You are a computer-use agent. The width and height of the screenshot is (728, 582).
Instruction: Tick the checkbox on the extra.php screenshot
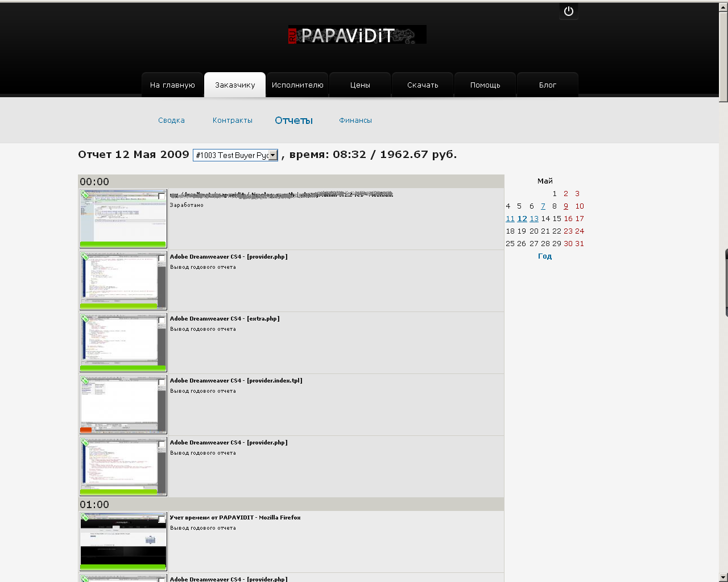click(162, 320)
